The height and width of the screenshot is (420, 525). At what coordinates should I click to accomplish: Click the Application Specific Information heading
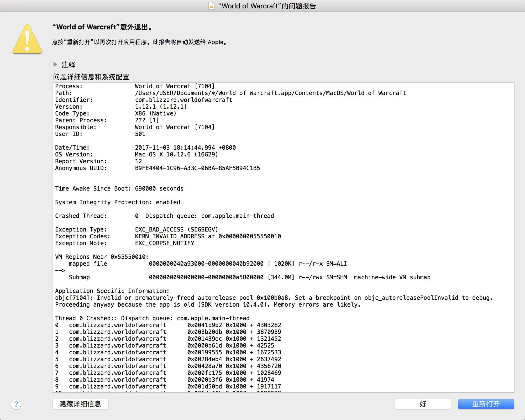coord(112,291)
